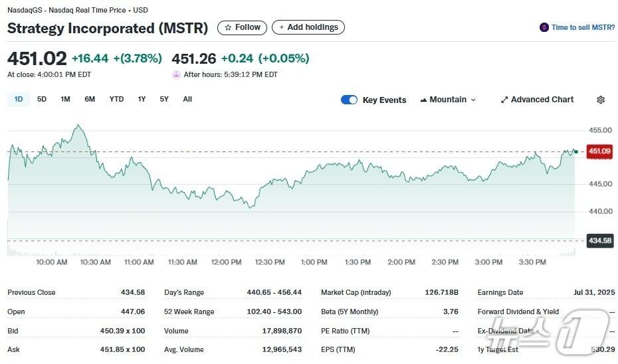Image resolution: width=618 pixels, height=364 pixels.
Task: Click the red 451.09 price label
Action: [x=599, y=151]
